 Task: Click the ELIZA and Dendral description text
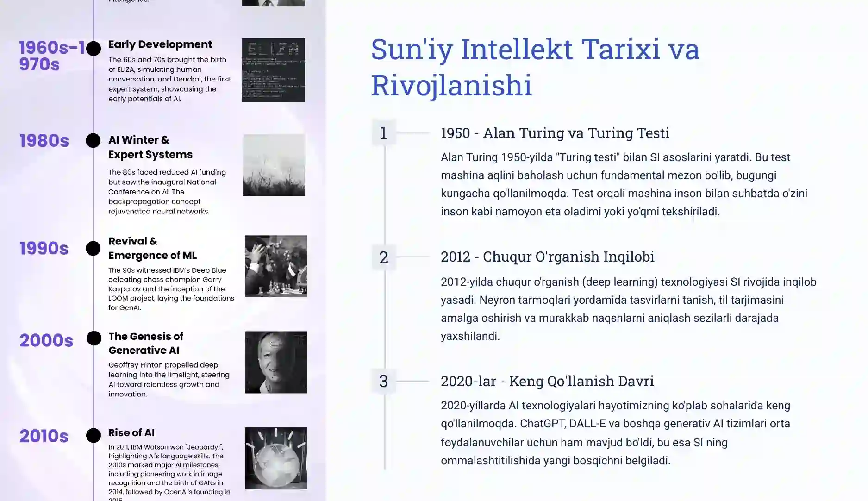point(169,79)
